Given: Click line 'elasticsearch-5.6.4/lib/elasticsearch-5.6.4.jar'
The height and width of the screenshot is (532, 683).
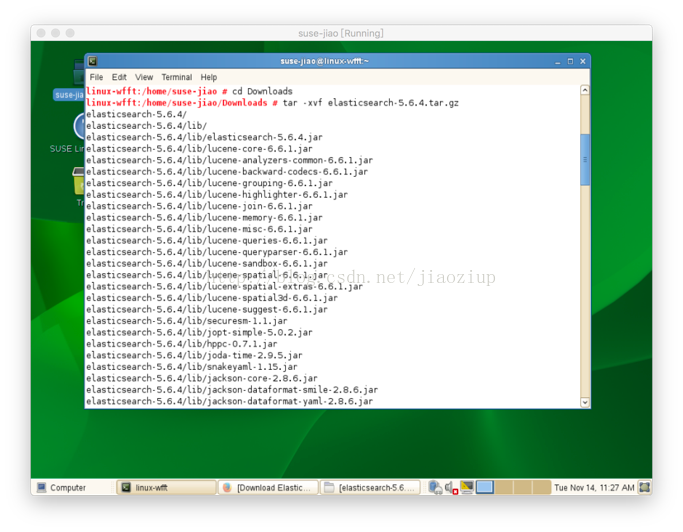Looking at the screenshot, I should (x=204, y=137).
